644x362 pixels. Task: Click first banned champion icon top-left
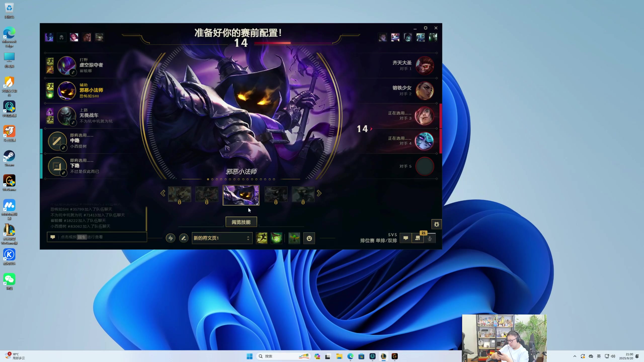[49, 37]
